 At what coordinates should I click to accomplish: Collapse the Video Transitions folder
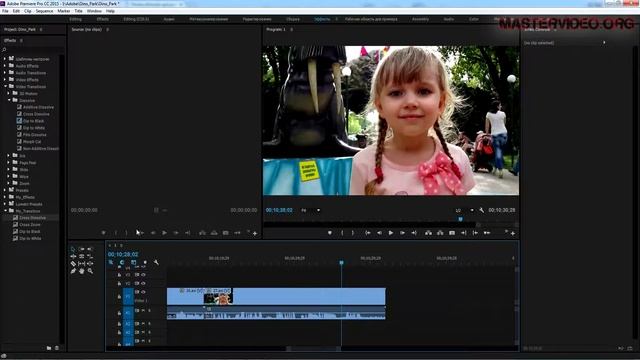click(5, 87)
